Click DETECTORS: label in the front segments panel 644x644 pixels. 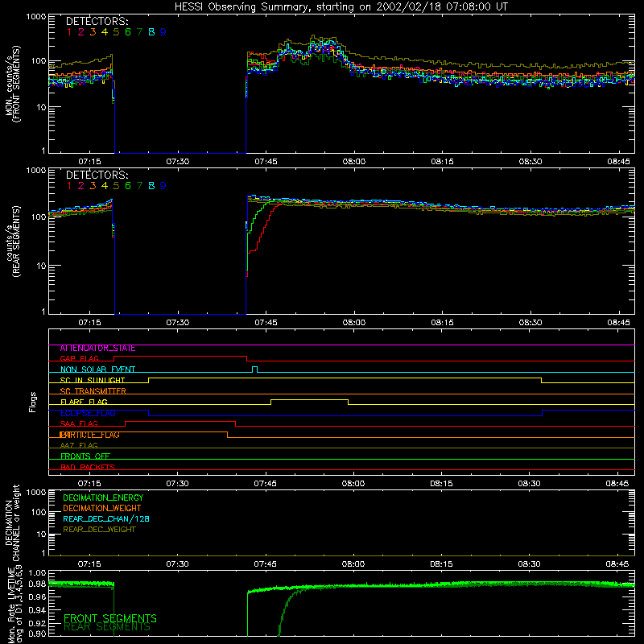97,22
